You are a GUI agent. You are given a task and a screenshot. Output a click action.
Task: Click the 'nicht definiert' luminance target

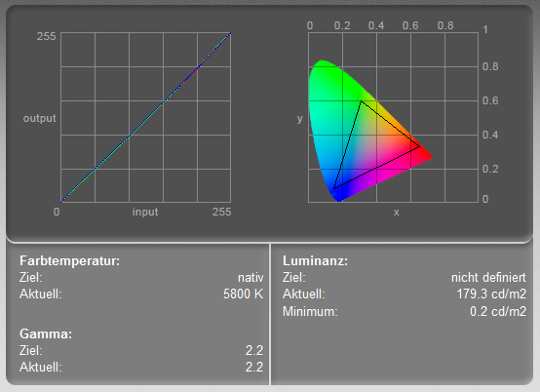(x=488, y=277)
